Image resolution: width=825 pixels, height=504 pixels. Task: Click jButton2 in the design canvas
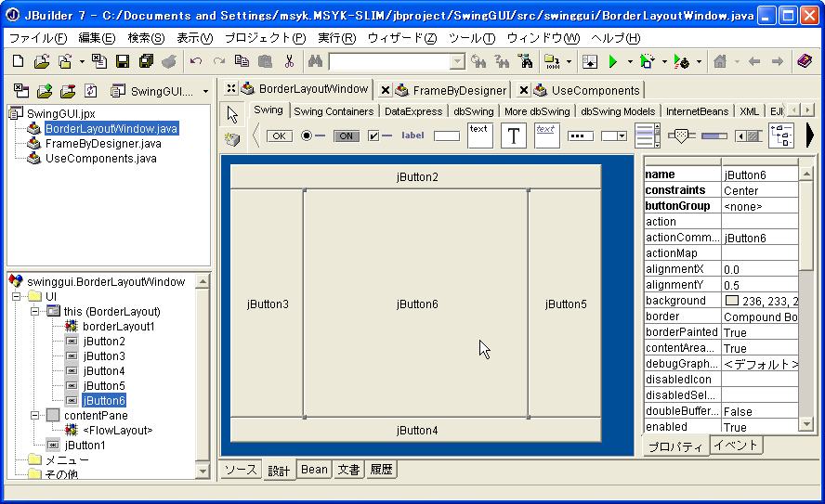click(416, 176)
